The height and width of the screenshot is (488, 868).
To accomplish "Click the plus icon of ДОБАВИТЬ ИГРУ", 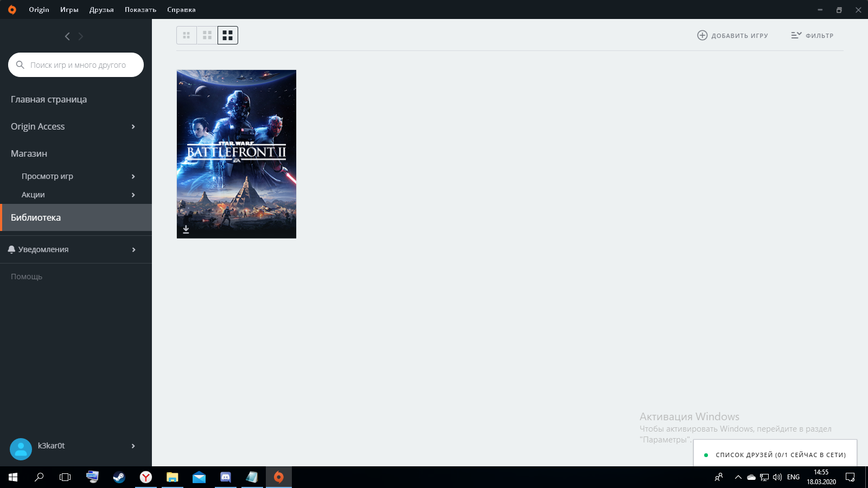I will (702, 35).
